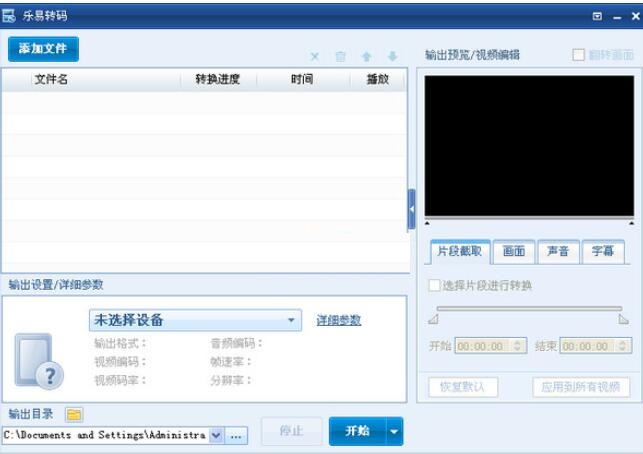Screen dimensions: 643x454
Task: Collapse the right preview panel handle
Action: click(411, 209)
